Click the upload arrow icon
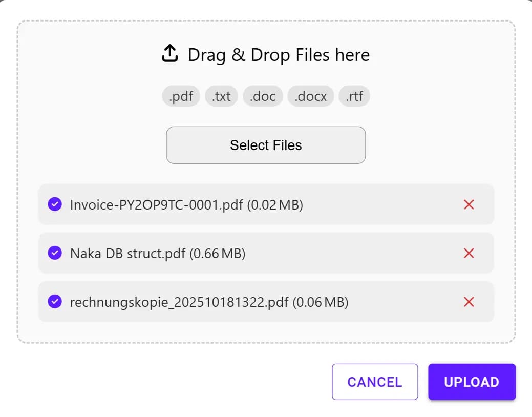 point(169,53)
